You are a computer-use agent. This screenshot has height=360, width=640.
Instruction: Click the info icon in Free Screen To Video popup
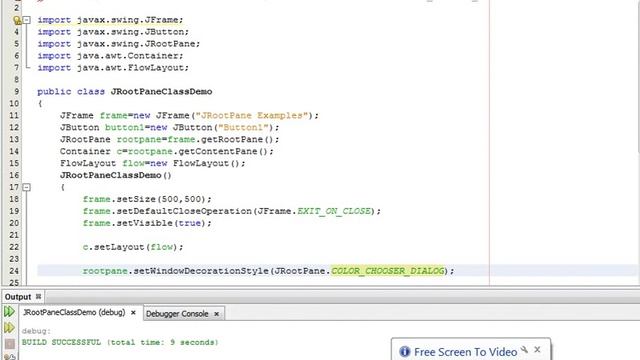404,351
